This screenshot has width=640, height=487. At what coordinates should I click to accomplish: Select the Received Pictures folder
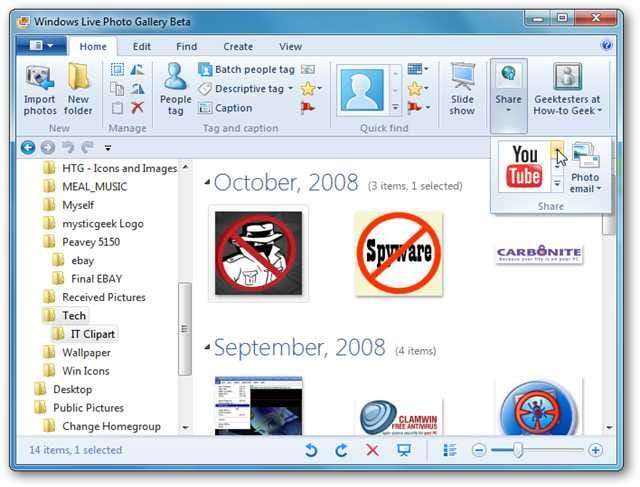(x=94, y=297)
